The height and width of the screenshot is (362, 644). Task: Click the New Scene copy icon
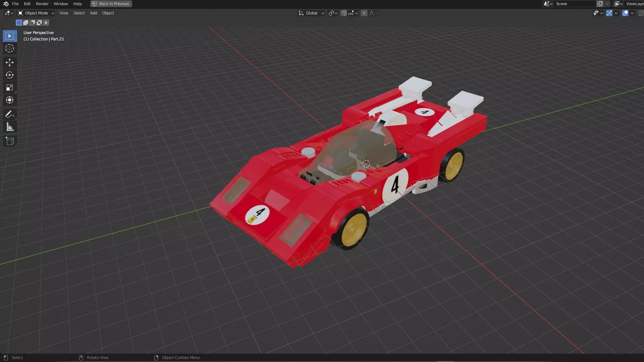pyautogui.click(x=600, y=4)
